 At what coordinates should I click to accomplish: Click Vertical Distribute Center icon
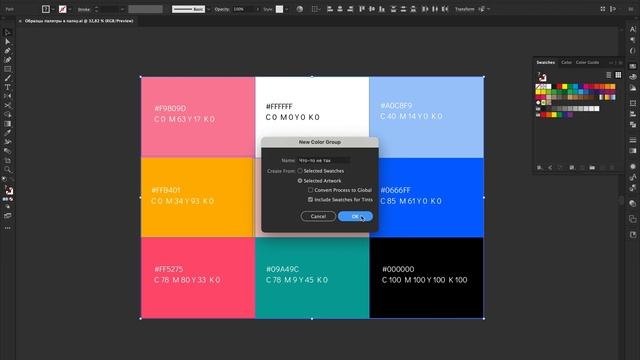coord(403,9)
